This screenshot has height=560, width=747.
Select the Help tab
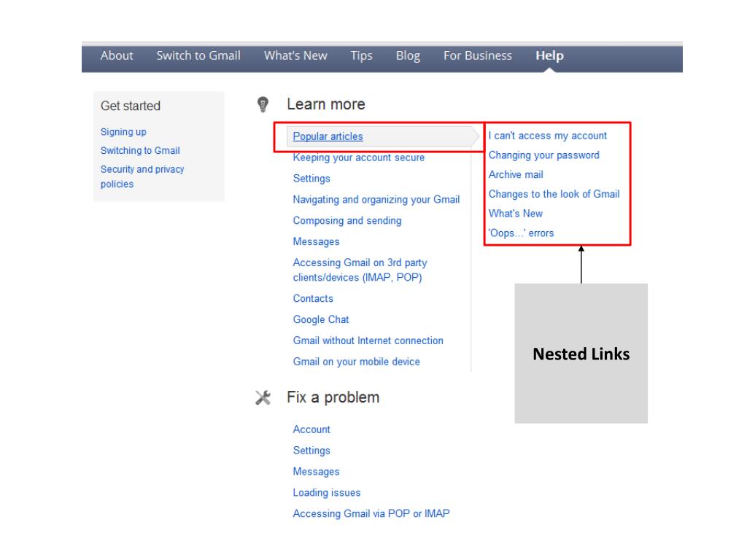coord(549,55)
